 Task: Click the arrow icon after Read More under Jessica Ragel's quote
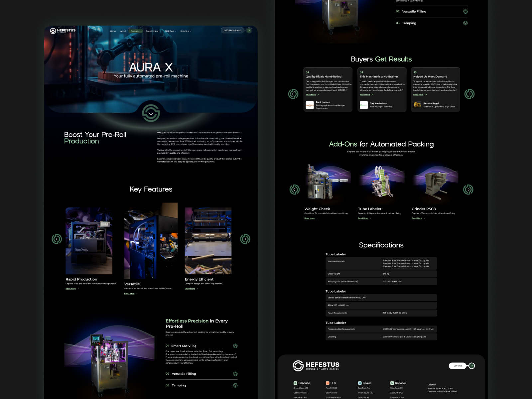click(x=426, y=95)
